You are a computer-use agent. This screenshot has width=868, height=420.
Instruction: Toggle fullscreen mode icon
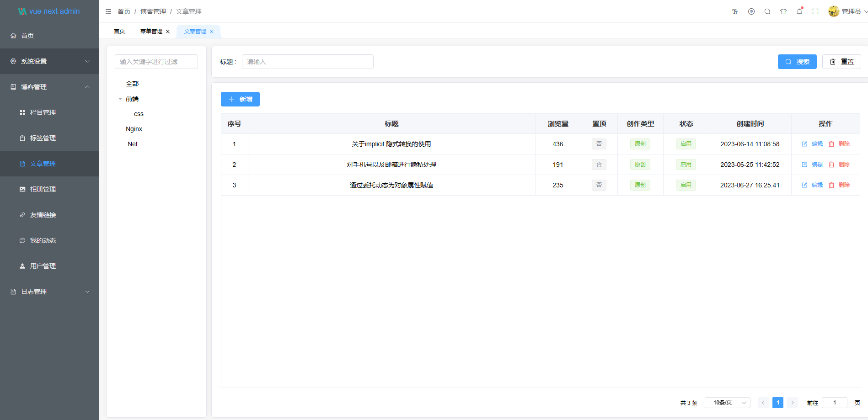815,11
